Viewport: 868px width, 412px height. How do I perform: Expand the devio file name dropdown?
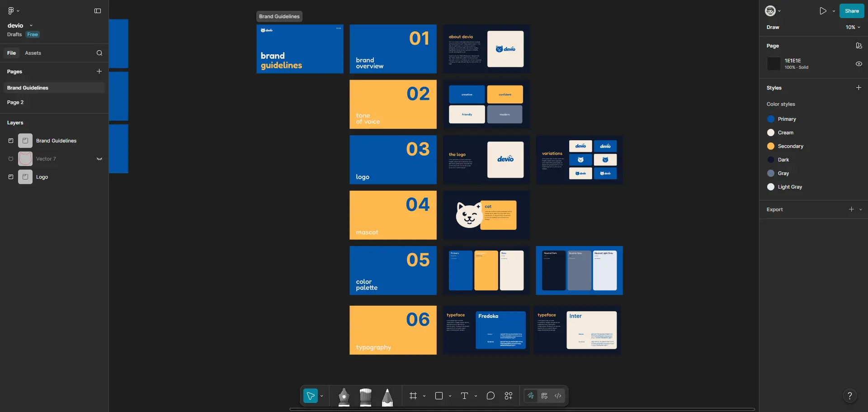coord(31,26)
